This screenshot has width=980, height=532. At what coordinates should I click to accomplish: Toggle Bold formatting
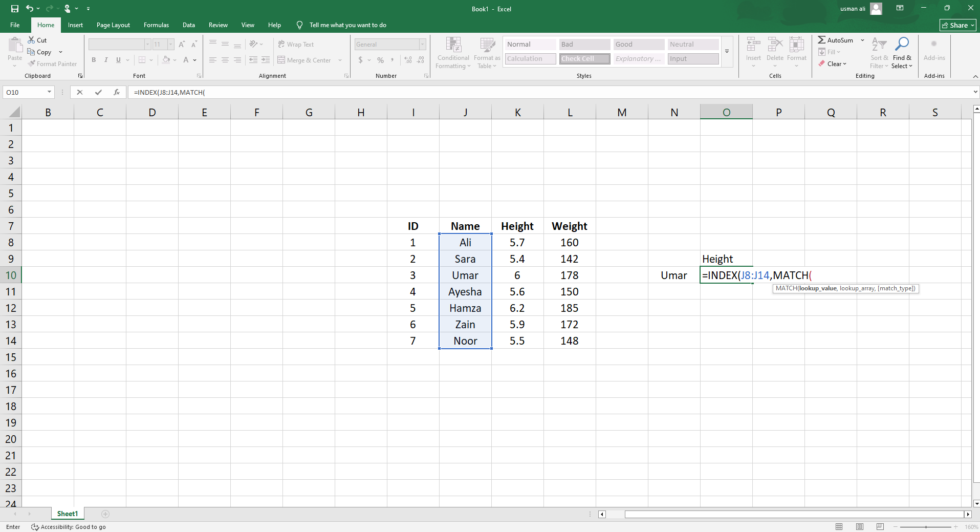94,60
